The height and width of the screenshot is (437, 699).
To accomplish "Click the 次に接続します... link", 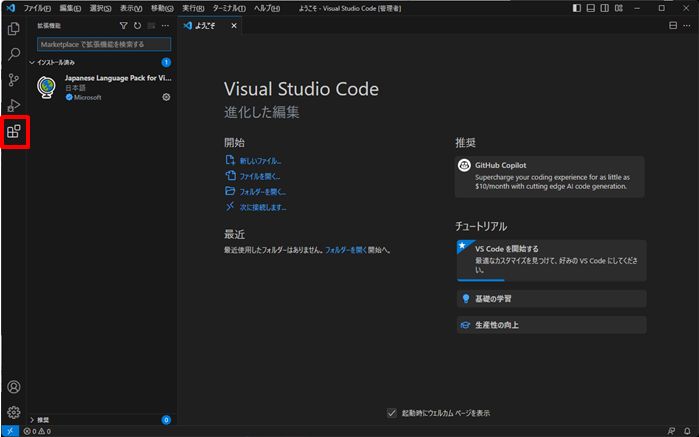I will pyautogui.click(x=263, y=207).
